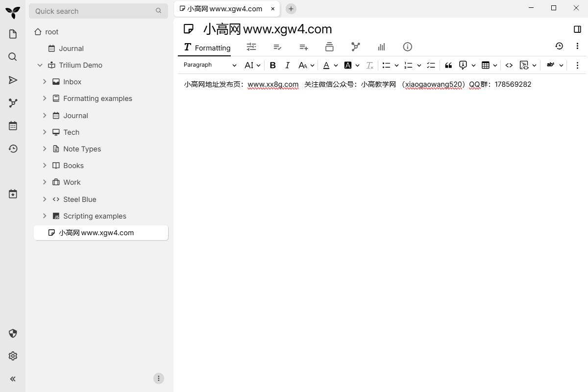Show more editor toolbar items

pos(577,65)
